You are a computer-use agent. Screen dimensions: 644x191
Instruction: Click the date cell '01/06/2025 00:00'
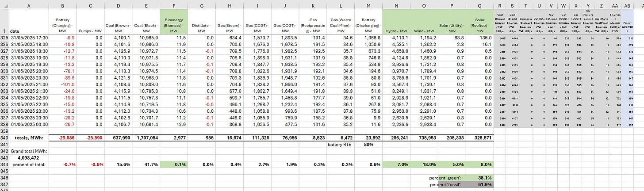(29, 125)
